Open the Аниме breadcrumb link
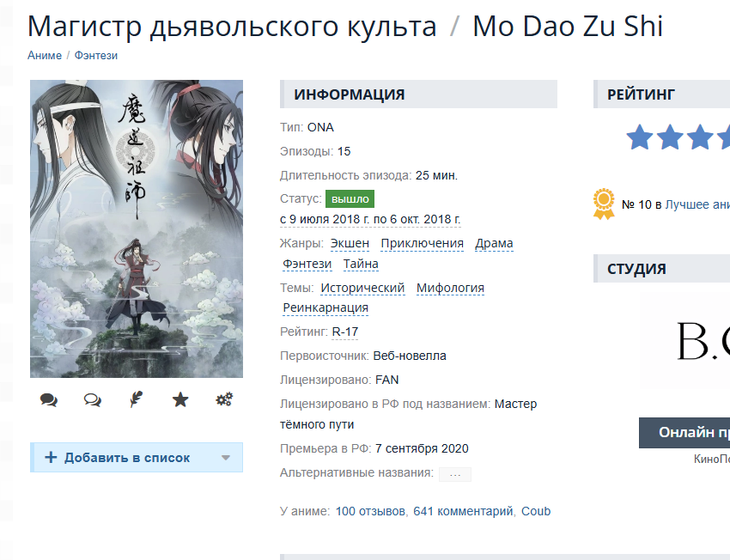Viewport: 730px width, 560px height. [x=45, y=55]
